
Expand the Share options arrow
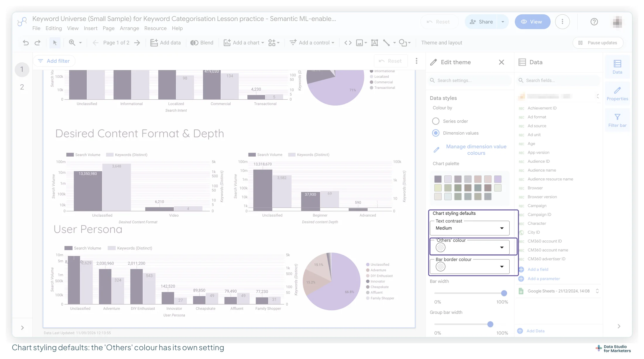503,22
